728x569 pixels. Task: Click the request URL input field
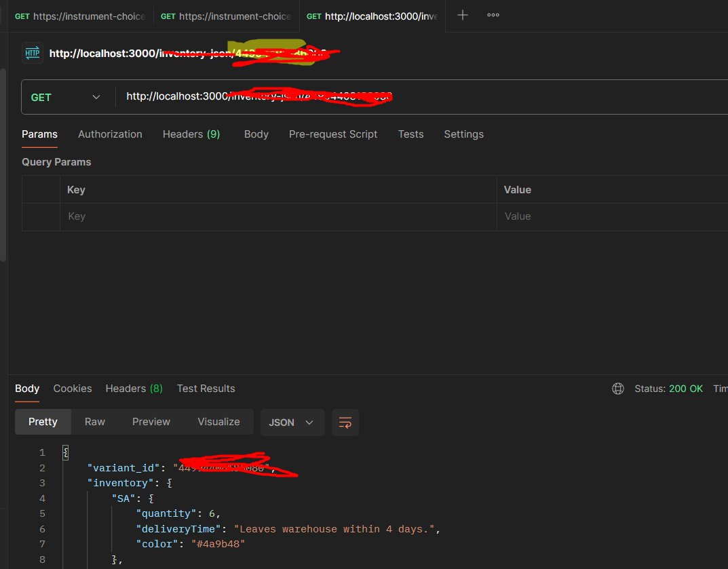click(423, 97)
